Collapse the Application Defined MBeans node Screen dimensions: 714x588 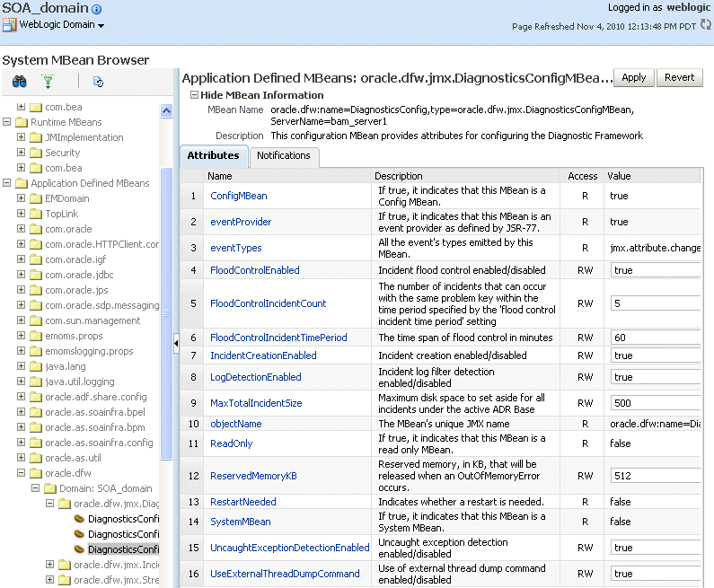(x=7, y=183)
